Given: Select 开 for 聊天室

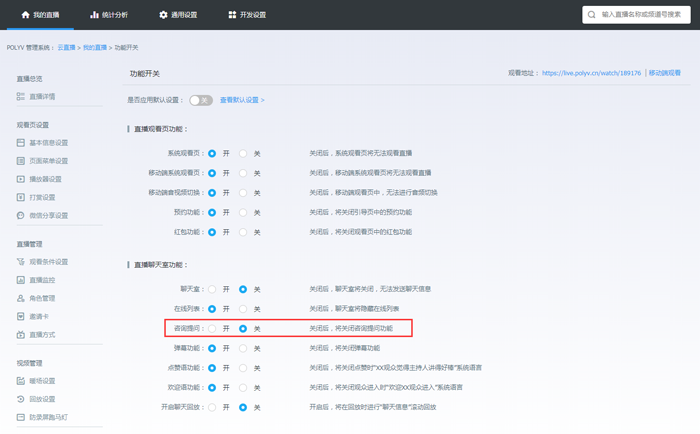Looking at the screenshot, I should [x=212, y=289].
